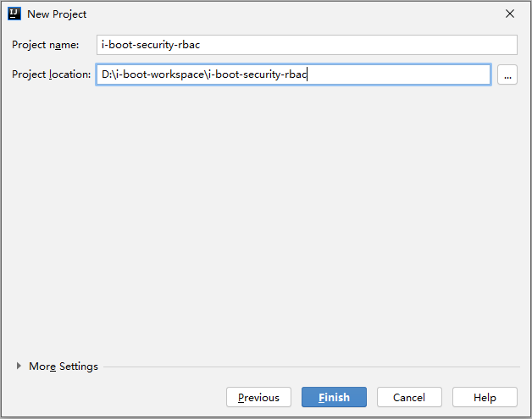Viewport: 532px width, 419px height.
Task: Go back with the Previous button
Action: 258,397
